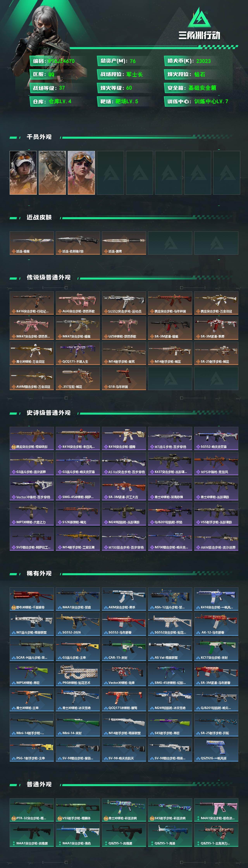Select the .357左轮 revolver skin
The image size is (248, 868).
pyautogui.click(x=78, y=378)
